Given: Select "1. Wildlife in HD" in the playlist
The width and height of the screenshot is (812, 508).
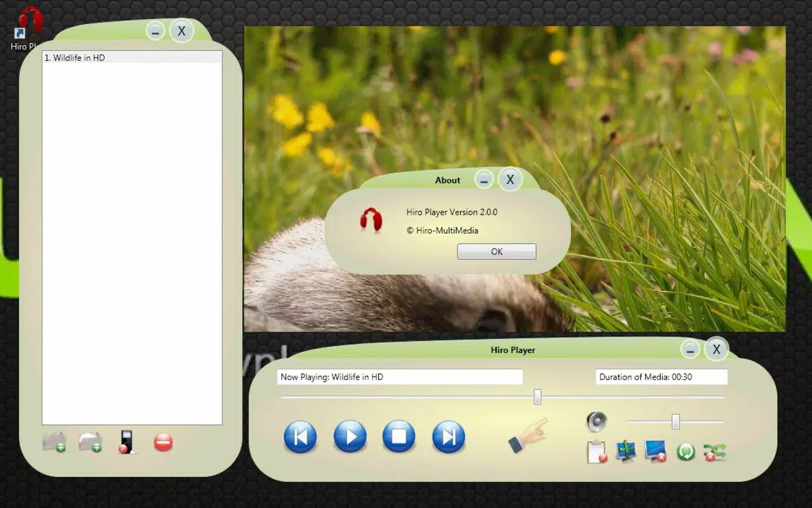Looking at the screenshot, I should click(x=132, y=58).
